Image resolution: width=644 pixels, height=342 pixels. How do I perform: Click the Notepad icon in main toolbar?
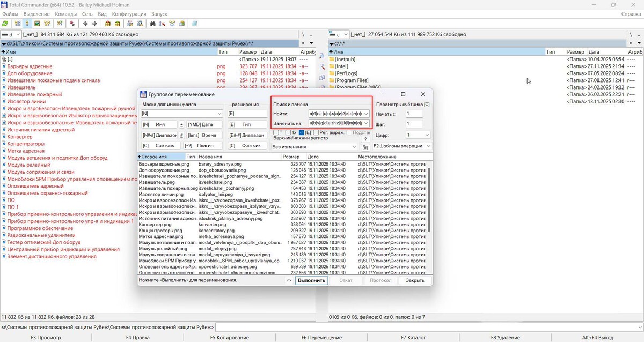[195, 24]
